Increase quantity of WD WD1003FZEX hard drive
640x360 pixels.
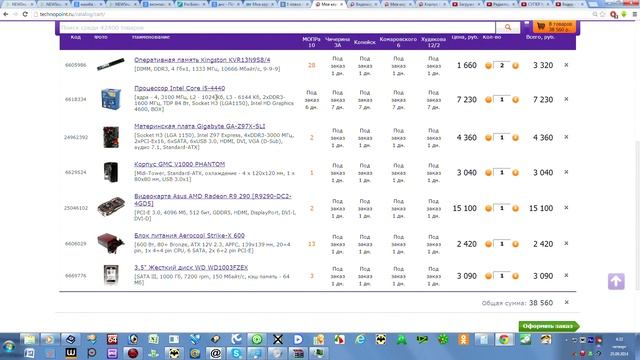516,276
